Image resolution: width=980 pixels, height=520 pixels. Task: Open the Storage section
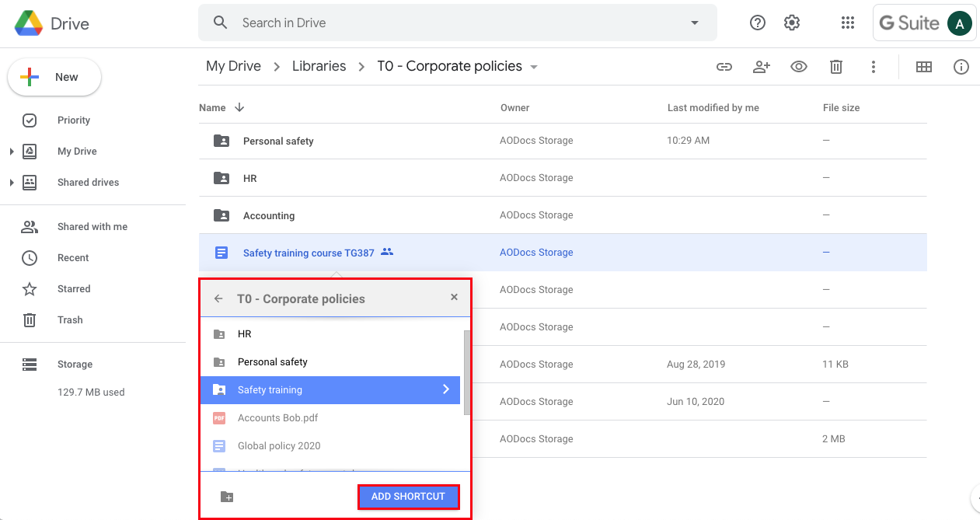[75, 364]
